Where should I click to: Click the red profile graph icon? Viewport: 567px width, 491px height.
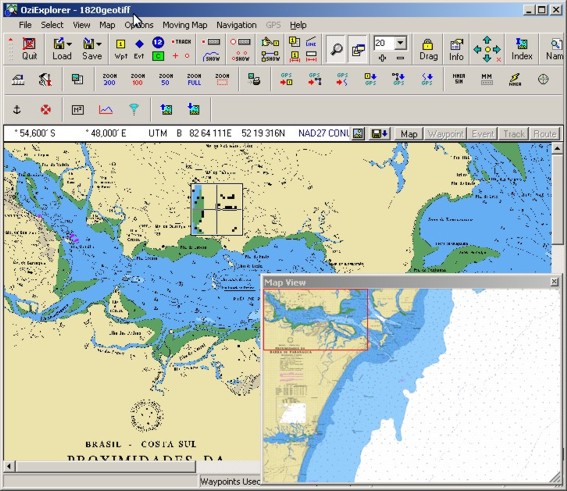[106, 110]
